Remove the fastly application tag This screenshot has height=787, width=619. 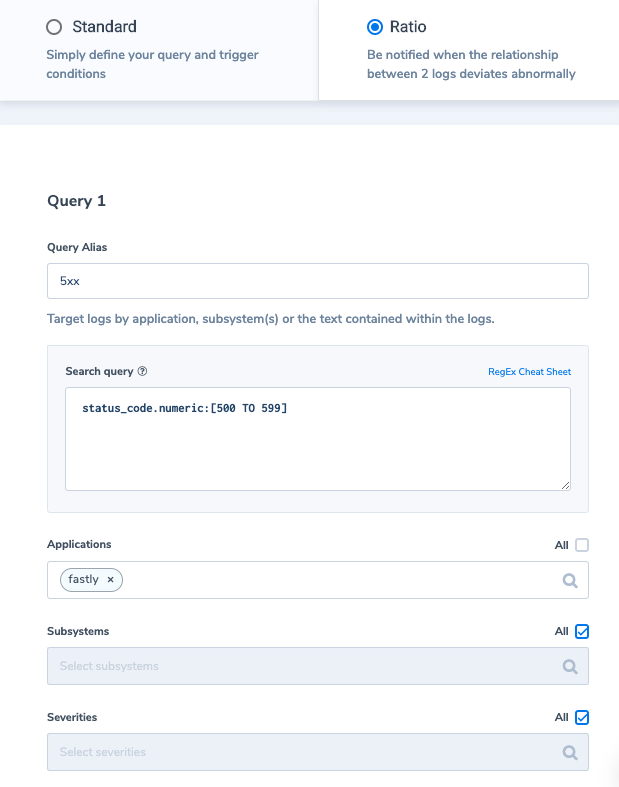110,580
